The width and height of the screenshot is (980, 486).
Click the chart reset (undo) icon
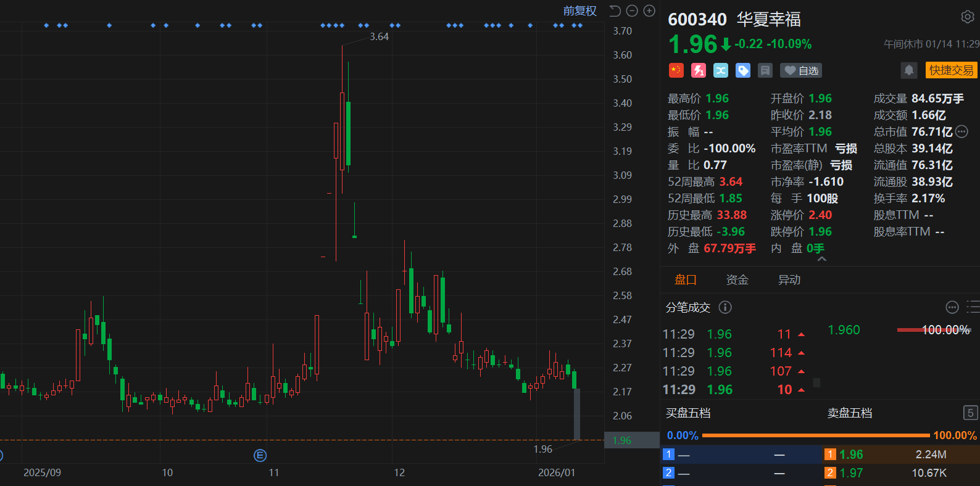click(615, 10)
